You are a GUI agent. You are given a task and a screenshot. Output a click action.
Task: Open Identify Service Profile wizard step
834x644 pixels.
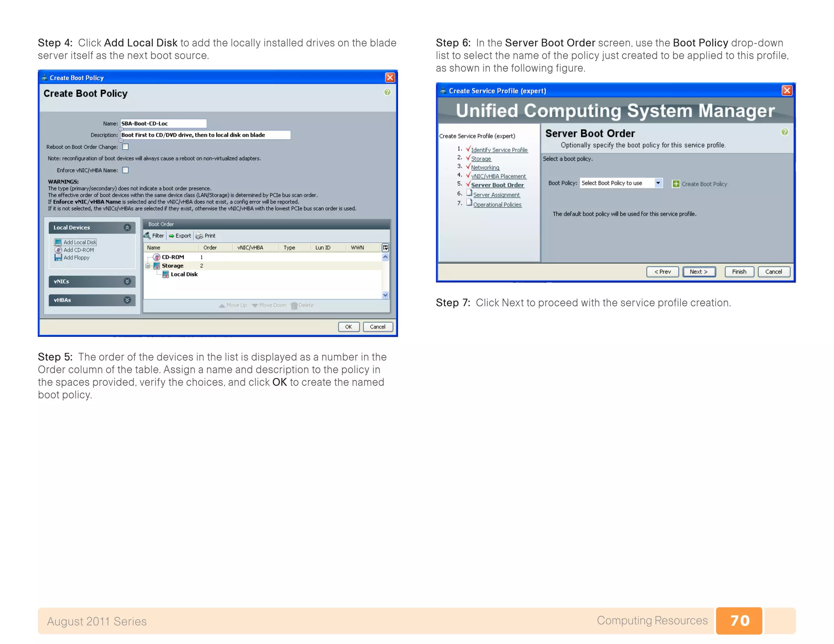[499, 150]
